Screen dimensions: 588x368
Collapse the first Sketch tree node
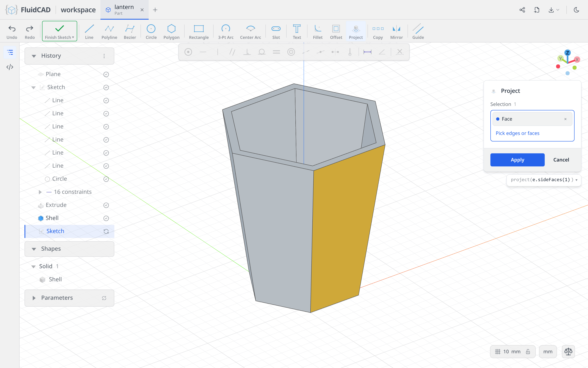click(33, 87)
